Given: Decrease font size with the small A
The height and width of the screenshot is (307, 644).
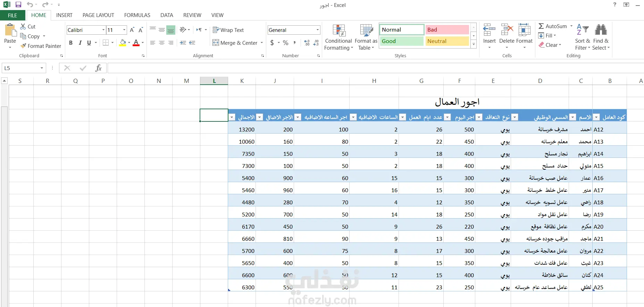Looking at the screenshot, I should [x=141, y=30].
